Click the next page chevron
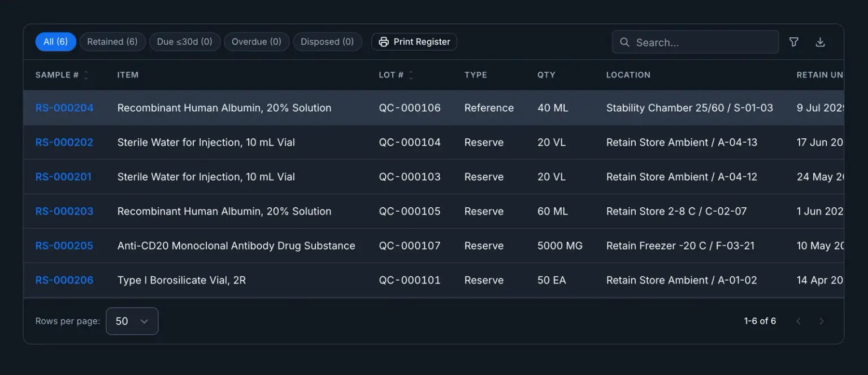The width and height of the screenshot is (868, 375). click(822, 321)
